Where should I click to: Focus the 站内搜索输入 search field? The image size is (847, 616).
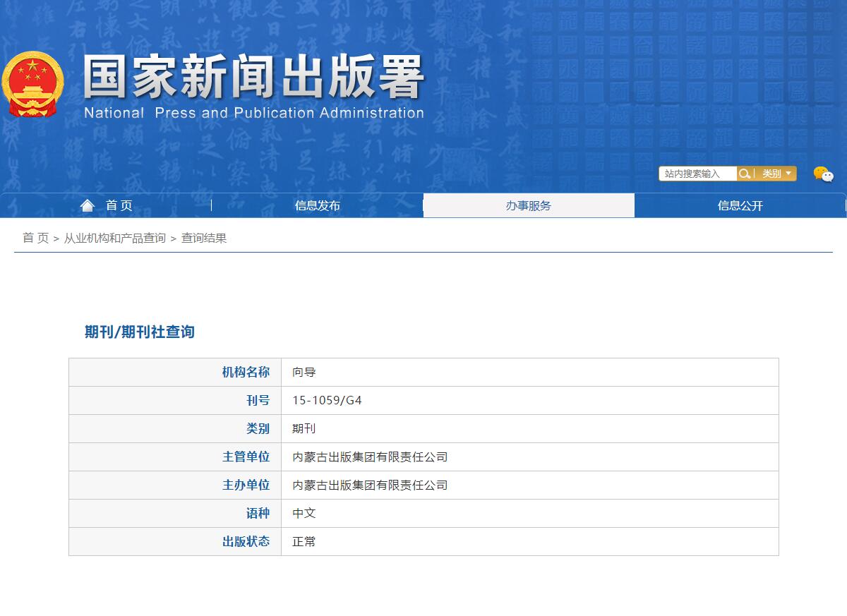(x=697, y=174)
